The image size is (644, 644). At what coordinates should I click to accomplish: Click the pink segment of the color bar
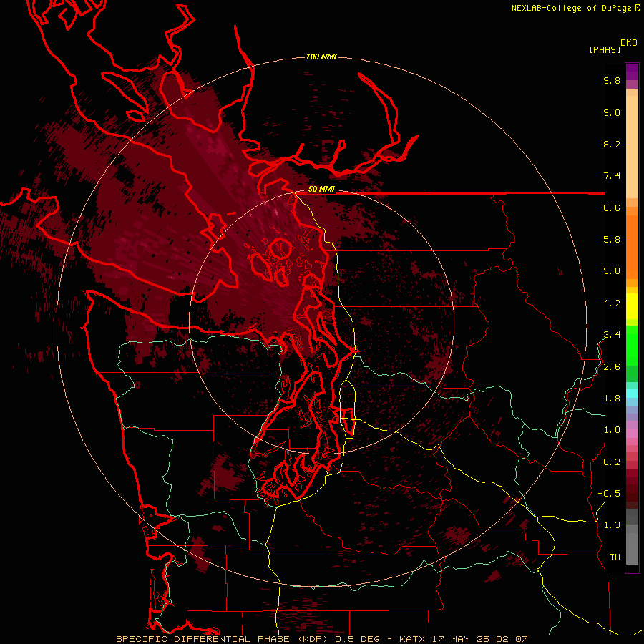pos(632,434)
